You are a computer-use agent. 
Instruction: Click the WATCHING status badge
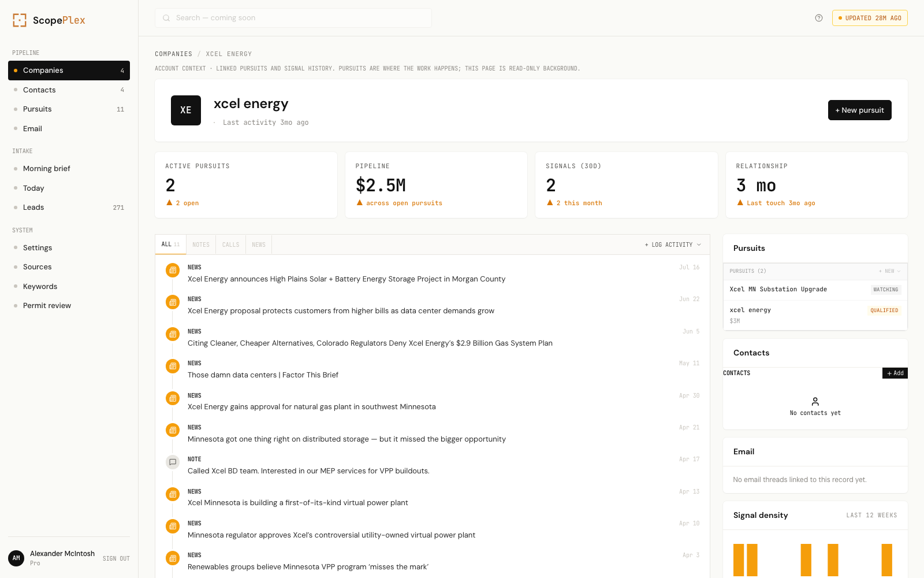pos(886,290)
